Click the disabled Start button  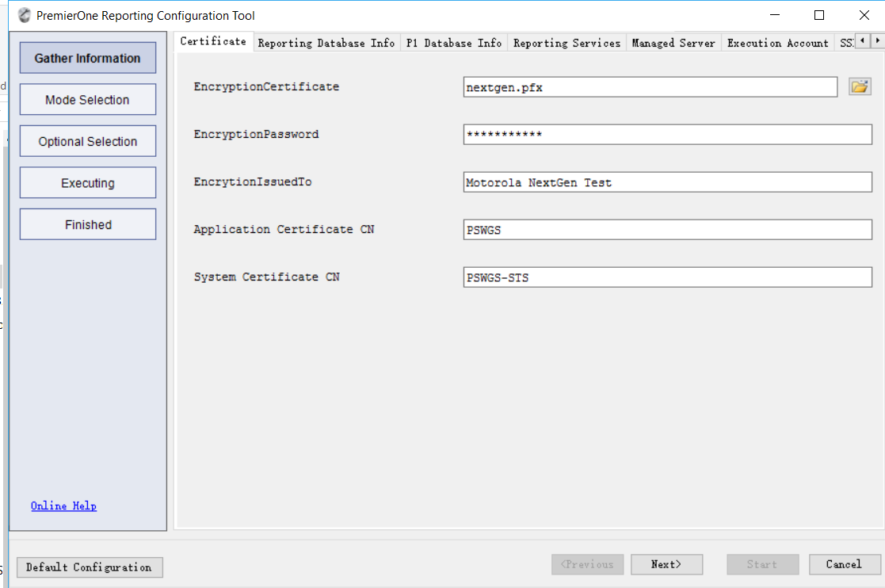pos(762,564)
